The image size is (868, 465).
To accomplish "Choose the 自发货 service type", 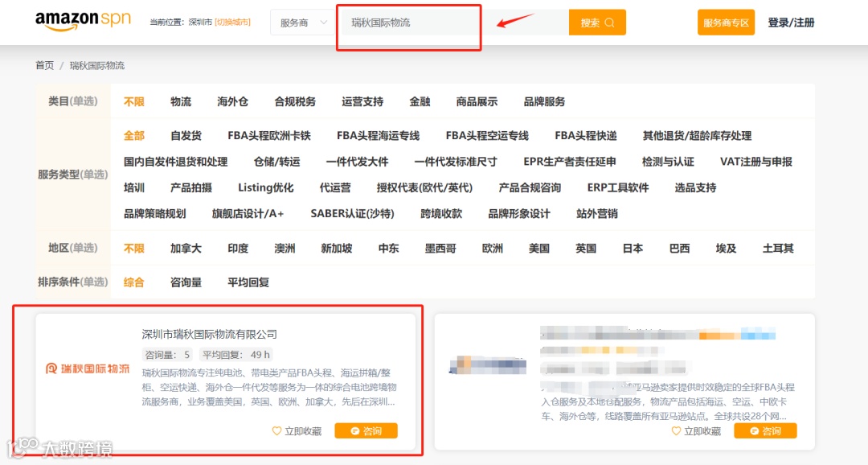I will [186, 135].
